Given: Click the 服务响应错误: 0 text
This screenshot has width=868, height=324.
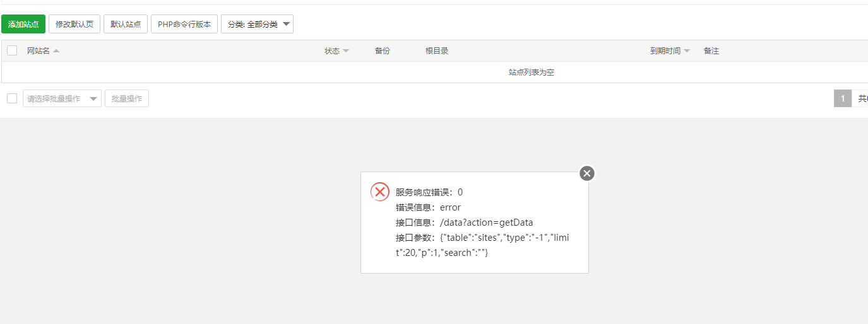Looking at the screenshot, I should [429, 192].
